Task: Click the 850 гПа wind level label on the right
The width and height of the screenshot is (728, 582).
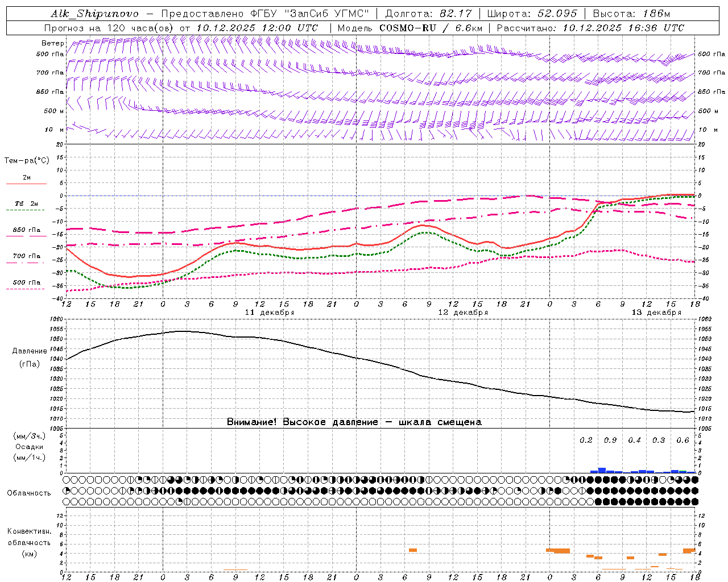Action: point(712,92)
